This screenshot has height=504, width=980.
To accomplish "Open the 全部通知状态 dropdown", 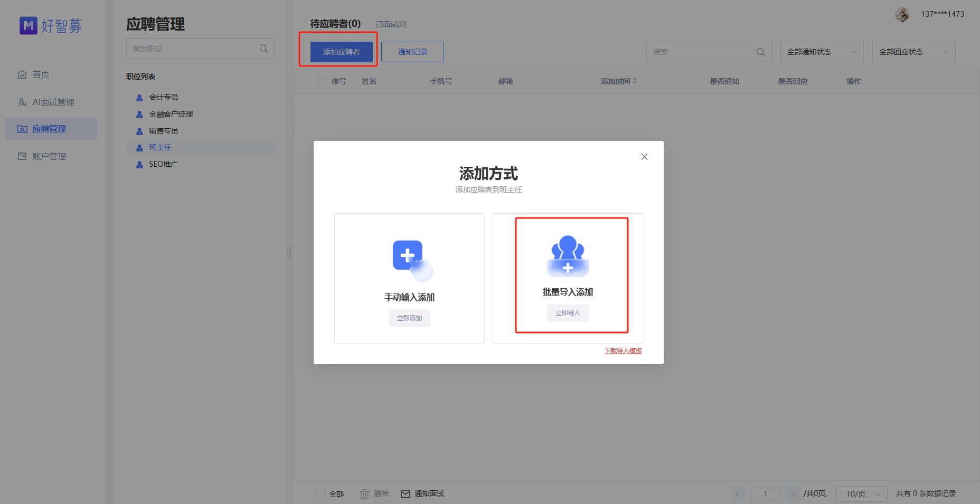I will pos(822,52).
